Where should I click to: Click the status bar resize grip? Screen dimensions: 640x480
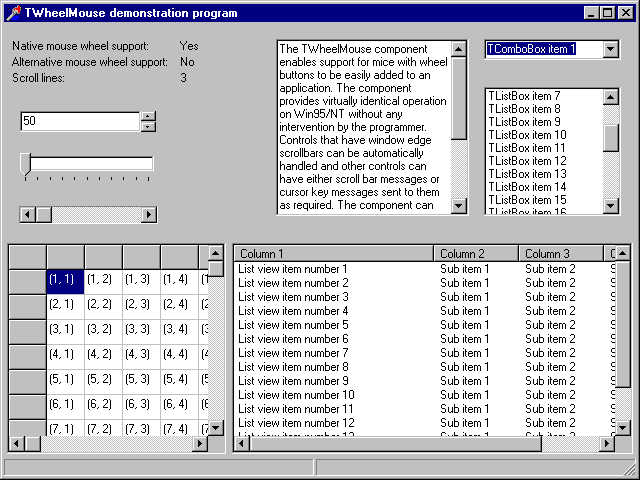[x=629, y=469]
